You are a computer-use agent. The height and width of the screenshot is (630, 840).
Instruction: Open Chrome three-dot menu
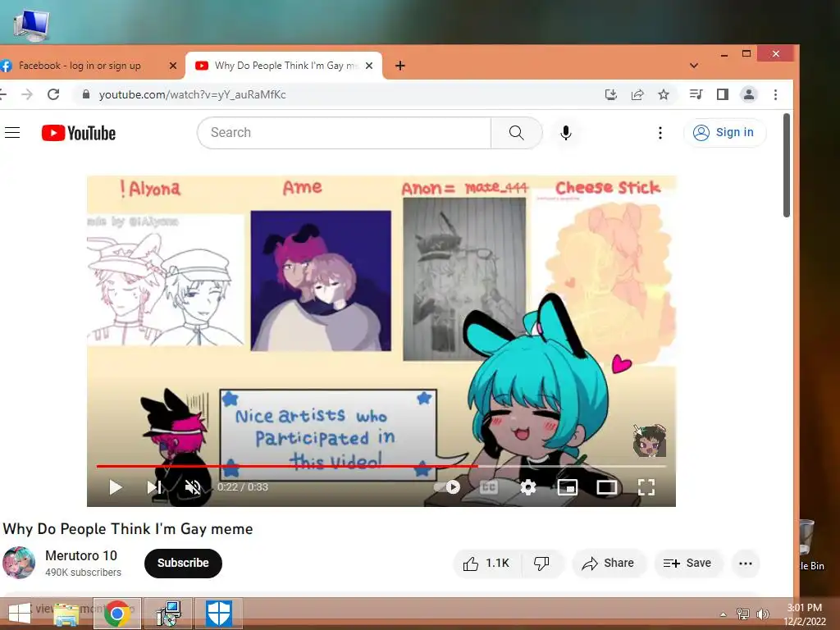[775, 94]
